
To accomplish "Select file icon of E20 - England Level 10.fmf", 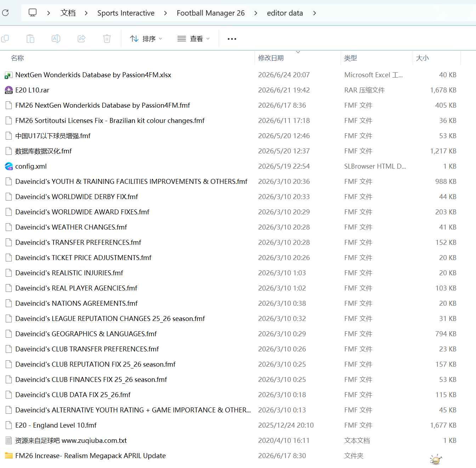I will point(8,425).
